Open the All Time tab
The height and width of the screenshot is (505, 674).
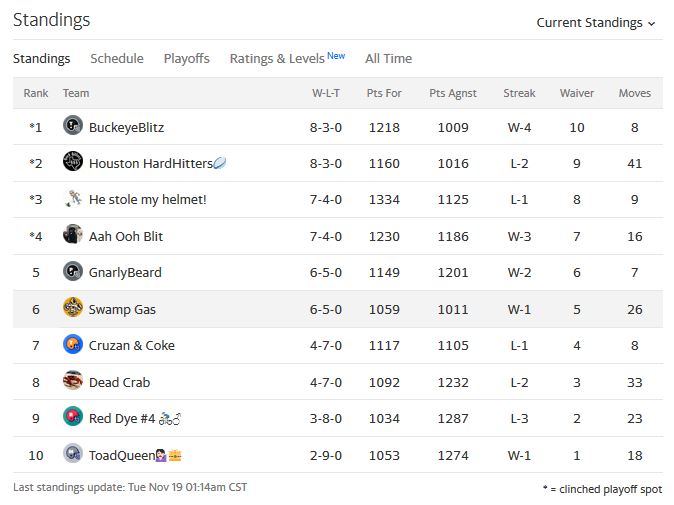point(389,58)
